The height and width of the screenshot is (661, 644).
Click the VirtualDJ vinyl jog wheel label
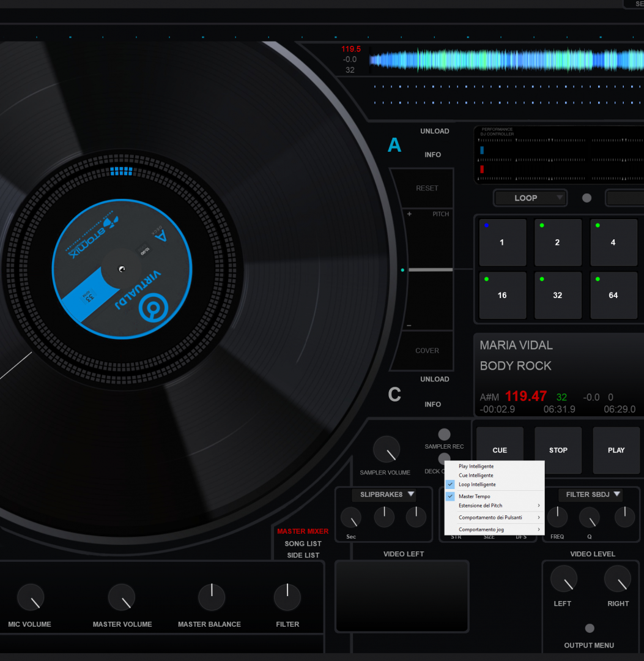[x=122, y=269]
